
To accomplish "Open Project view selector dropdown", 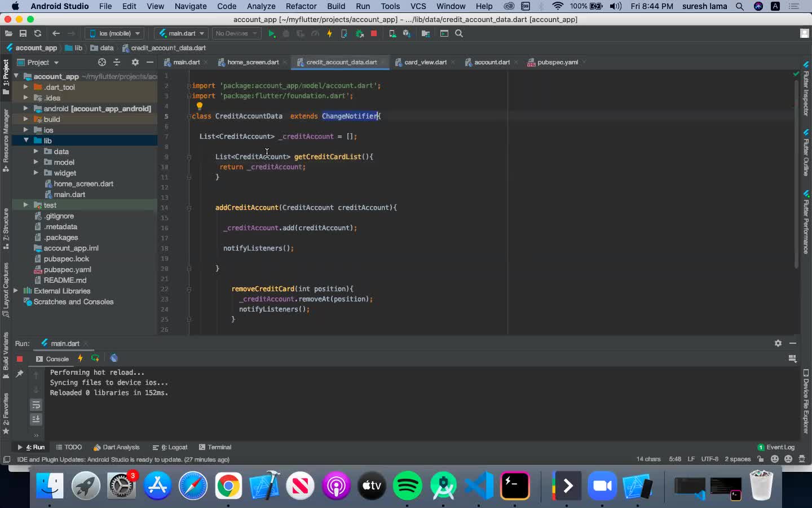I will click(38, 62).
